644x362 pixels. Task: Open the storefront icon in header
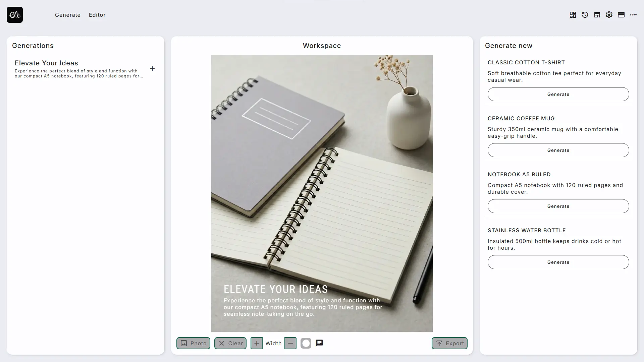597,15
